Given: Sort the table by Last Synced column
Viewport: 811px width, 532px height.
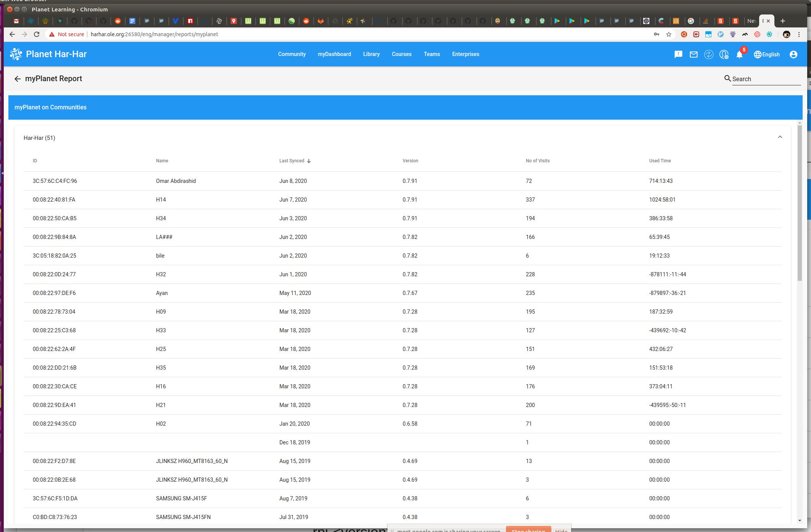Looking at the screenshot, I should 294,160.
